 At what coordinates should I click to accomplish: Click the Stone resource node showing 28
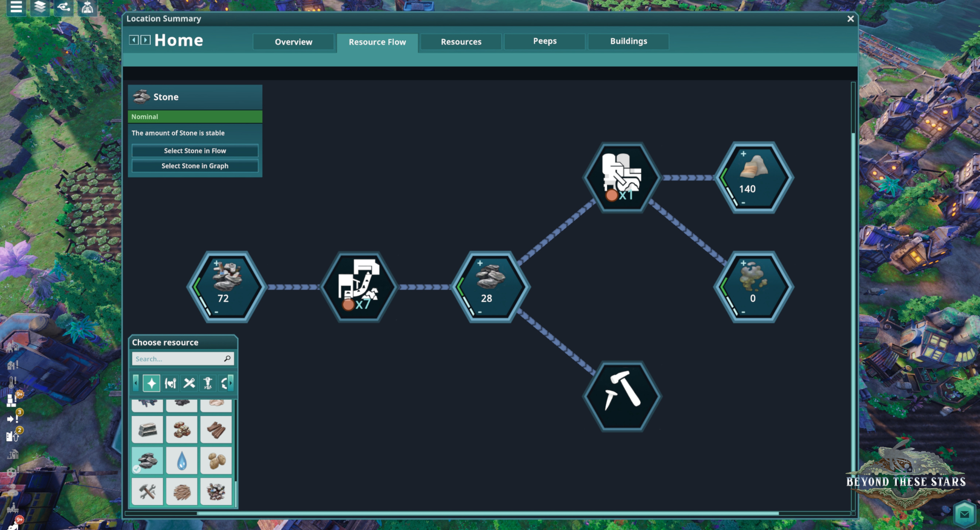(490, 287)
